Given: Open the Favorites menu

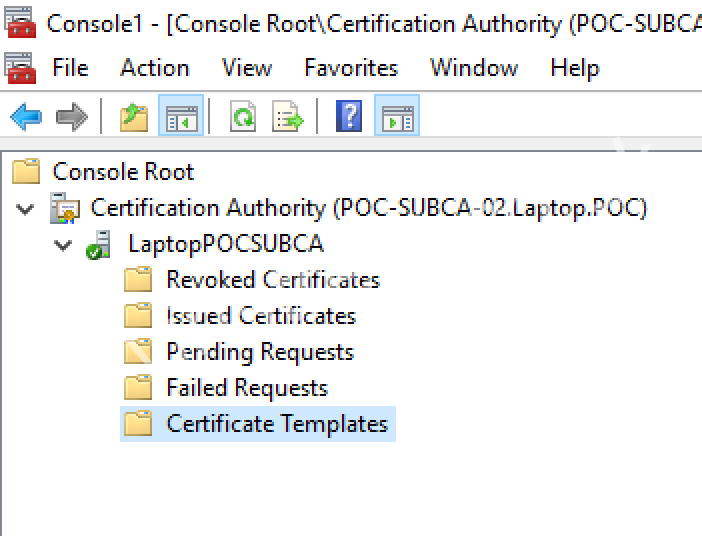Looking at the screenshot, I should coord(350,68).
